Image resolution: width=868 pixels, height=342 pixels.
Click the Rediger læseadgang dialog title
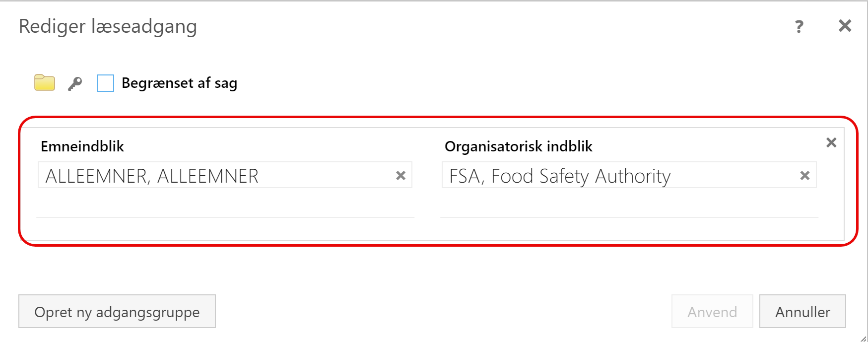(x=108, y=26)
